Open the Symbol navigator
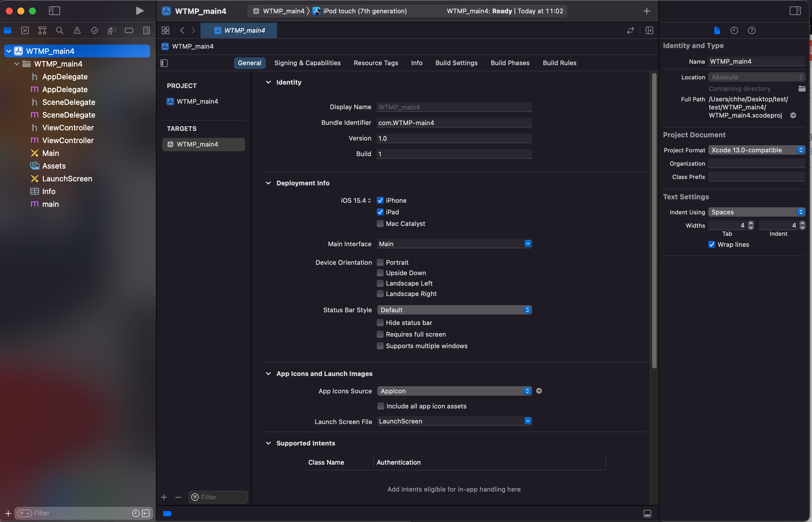The width and height of the screenshot is (812, 522). 42,30
